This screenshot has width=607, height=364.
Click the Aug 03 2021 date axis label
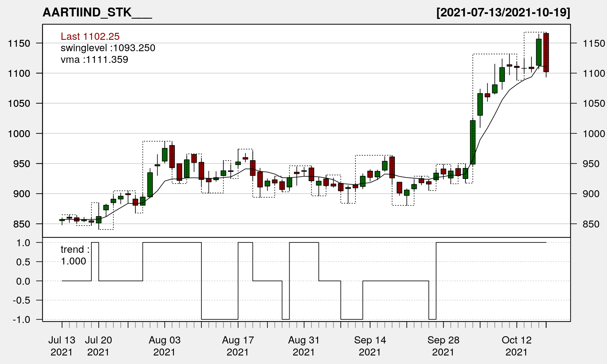pyautogui.click(x=164, y=346)
